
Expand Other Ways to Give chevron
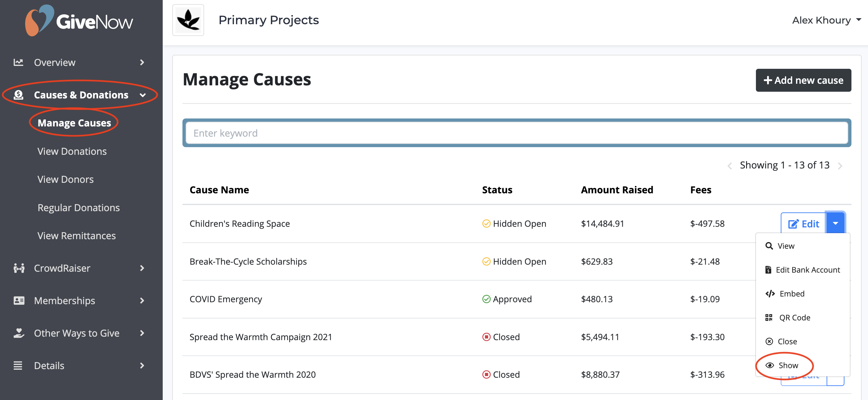(x=142, y=333)
